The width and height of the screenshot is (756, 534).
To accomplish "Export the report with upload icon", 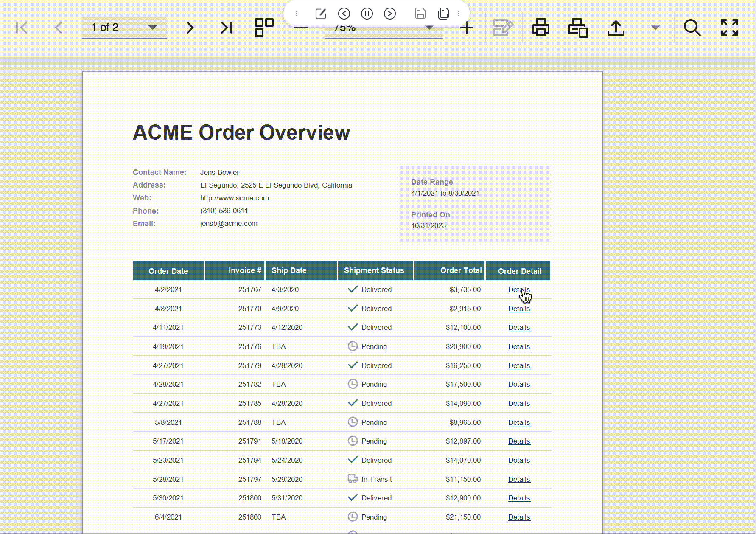I will pyautogui.click(x=616, y=28).
